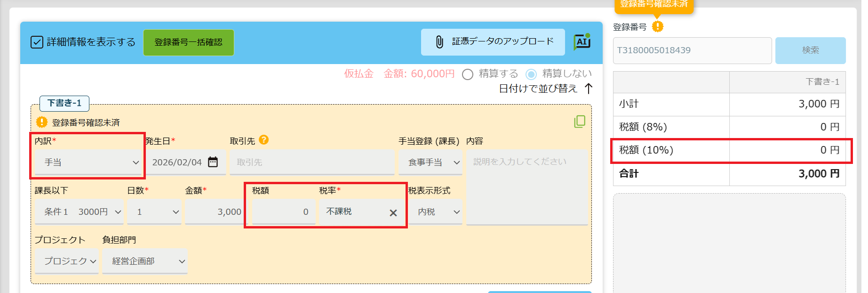Click the 内容 description text area

coord(526,188)
